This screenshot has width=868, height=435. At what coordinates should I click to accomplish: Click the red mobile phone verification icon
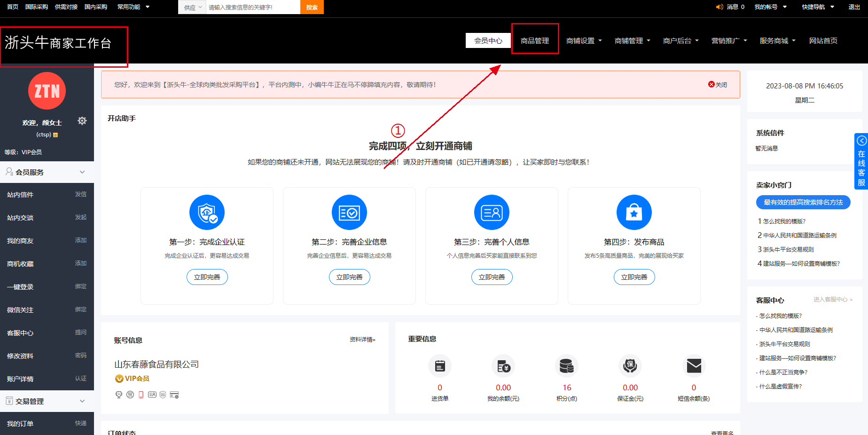click(x=141, y=395)
